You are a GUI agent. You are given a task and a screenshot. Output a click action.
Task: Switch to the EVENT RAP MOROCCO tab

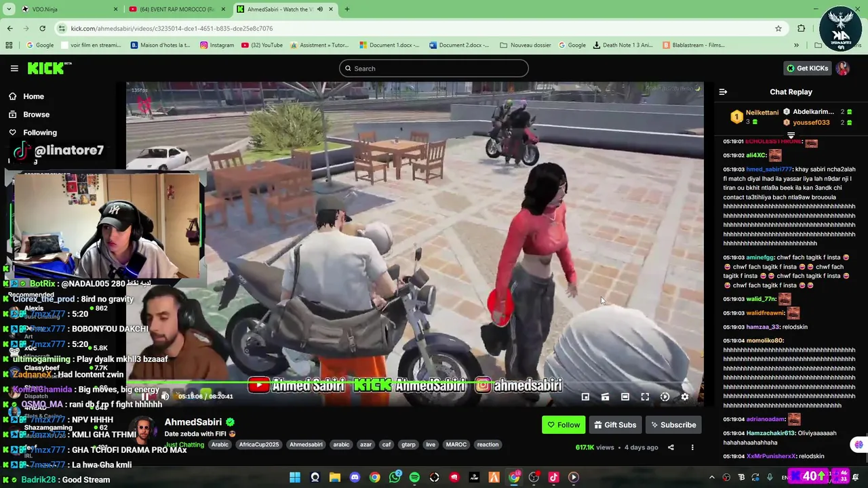tap(176, 9)
